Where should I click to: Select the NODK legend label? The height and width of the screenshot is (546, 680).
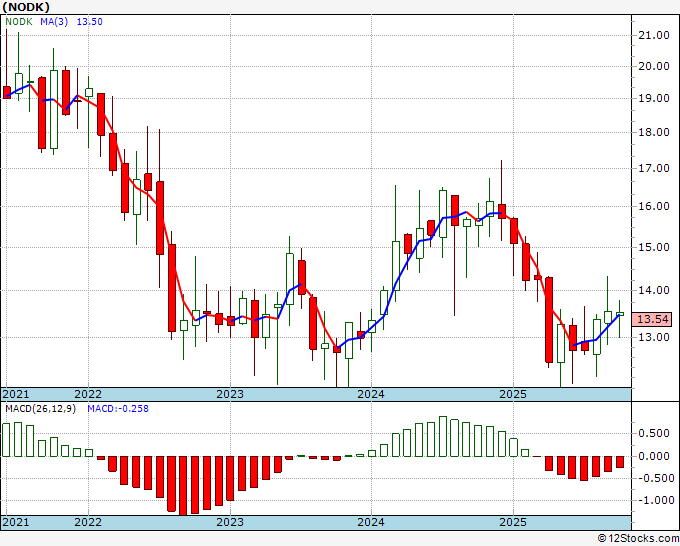(x=19, y=22)
